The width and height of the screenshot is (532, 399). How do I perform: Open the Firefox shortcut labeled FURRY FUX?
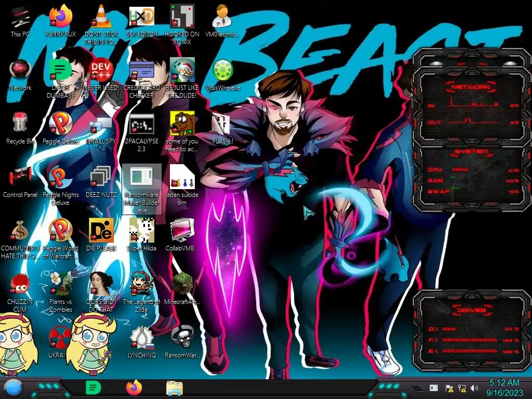(61, 21)
